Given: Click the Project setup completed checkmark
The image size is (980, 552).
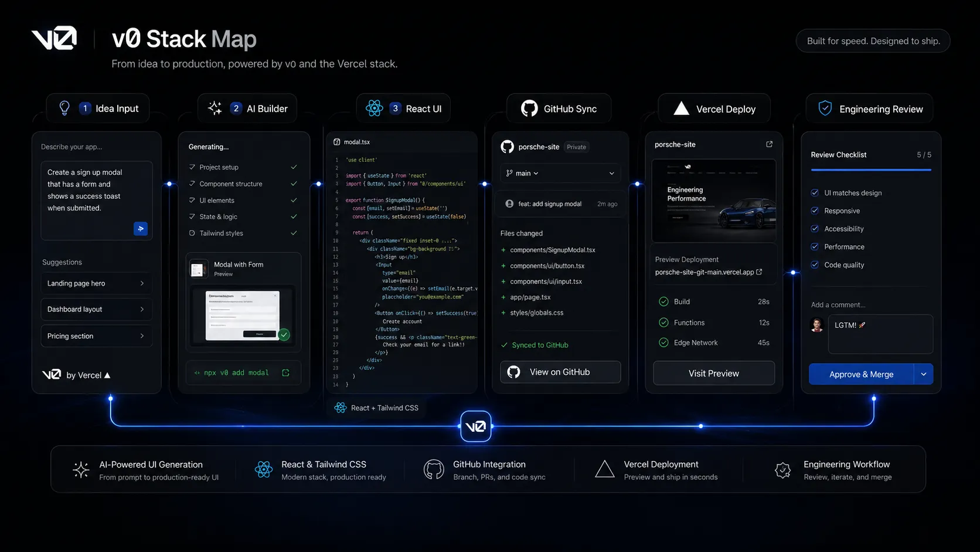Looking at the screenshot, I should (294, 167).
